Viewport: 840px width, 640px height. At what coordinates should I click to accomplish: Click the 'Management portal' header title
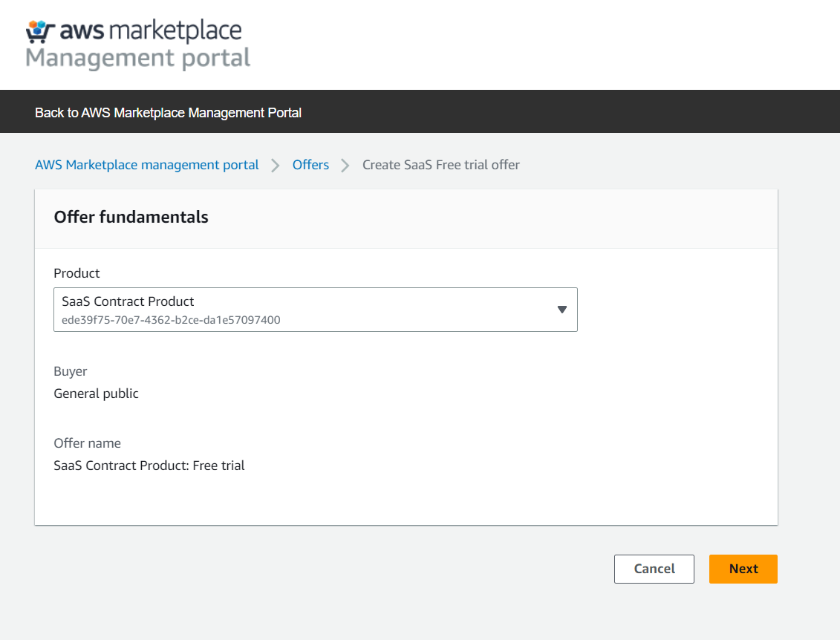pyautogui.click(x=138, y=57)
